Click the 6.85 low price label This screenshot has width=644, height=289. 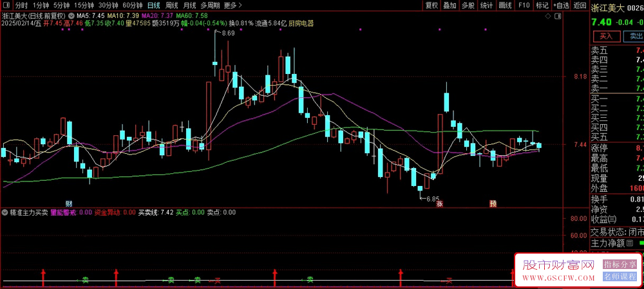point(433,199)
